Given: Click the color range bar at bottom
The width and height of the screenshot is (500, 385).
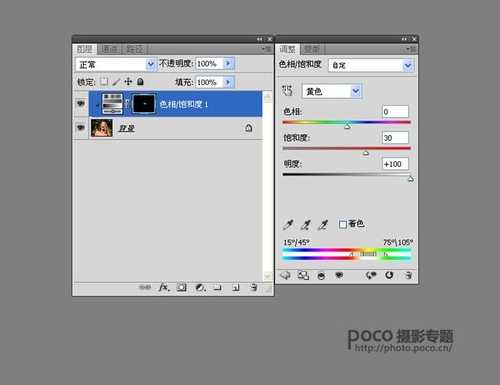Looking at the screenshot, I should pos(347,254).
